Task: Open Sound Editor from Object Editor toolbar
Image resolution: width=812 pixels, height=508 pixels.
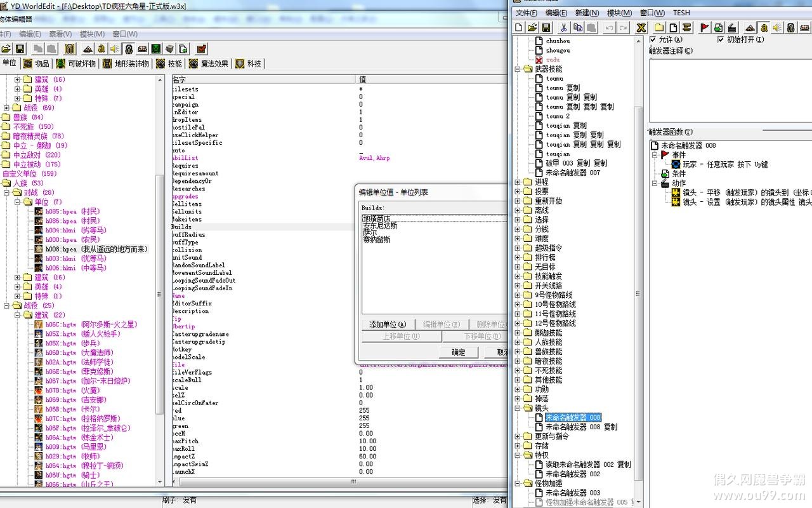Action: pos(115,49)
